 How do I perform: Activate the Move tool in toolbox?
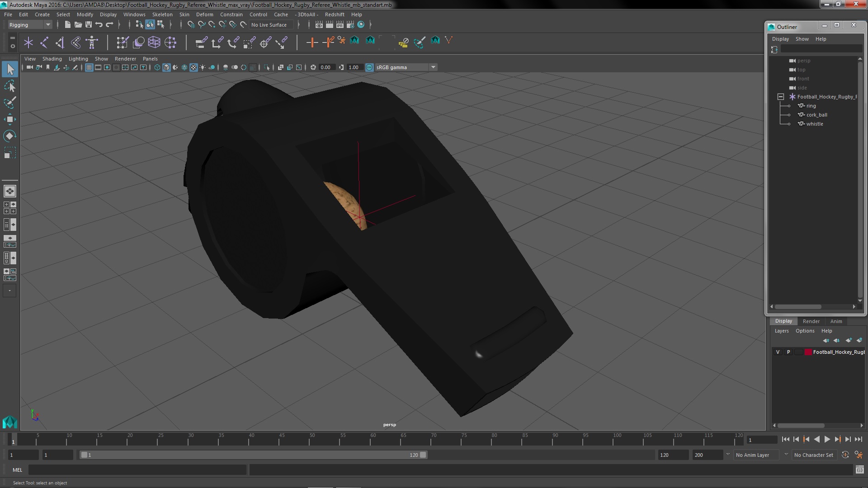pyautogui.click(x=10, y=119)
